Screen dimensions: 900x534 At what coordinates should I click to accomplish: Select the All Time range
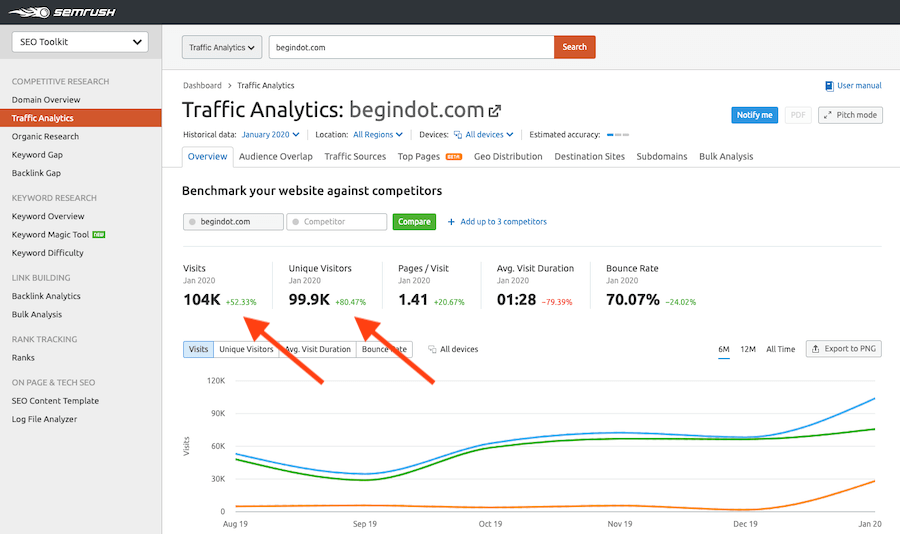[x=781, y=349]
